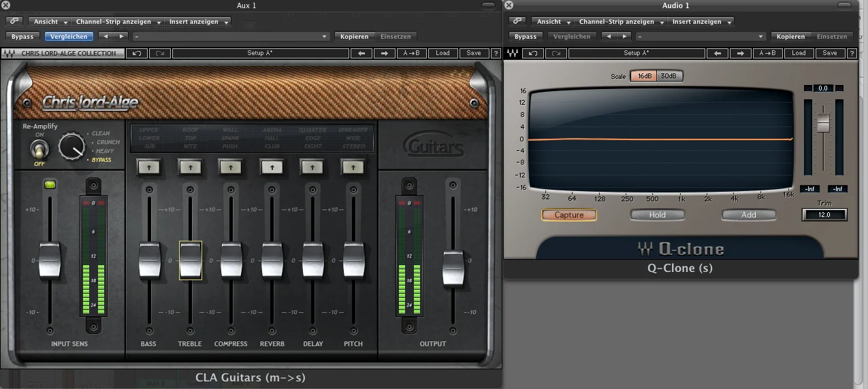Screen dimensions: 868x389
Task: Click the Reverb fader handle
Action: (272, 260)
